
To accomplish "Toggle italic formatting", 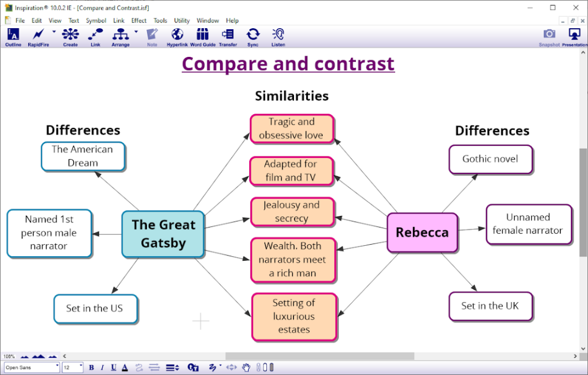I will (x=102, y=368).
